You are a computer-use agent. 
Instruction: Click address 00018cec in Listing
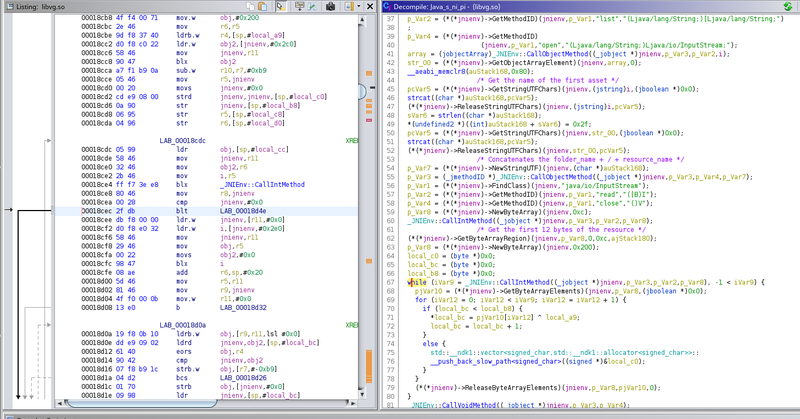[x=96, y=211]
